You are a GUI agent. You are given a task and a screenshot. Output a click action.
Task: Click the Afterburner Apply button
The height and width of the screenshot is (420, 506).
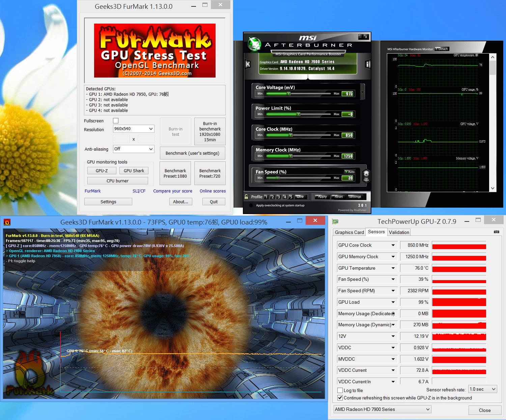click(x=322, y=197)
